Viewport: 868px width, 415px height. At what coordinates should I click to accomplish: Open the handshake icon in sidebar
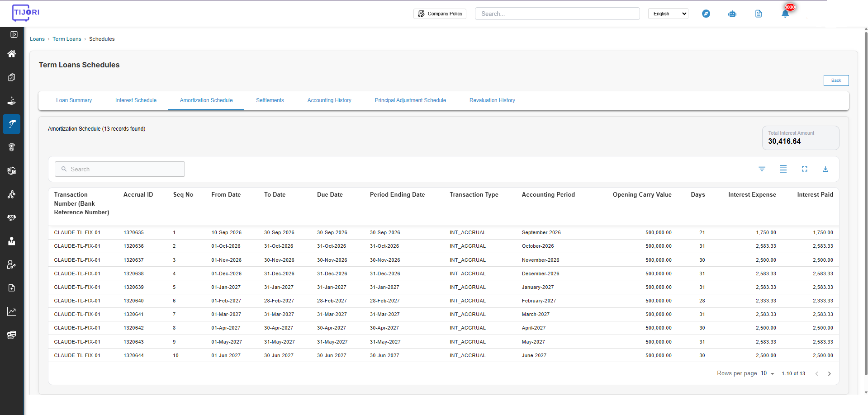point(12,218)
